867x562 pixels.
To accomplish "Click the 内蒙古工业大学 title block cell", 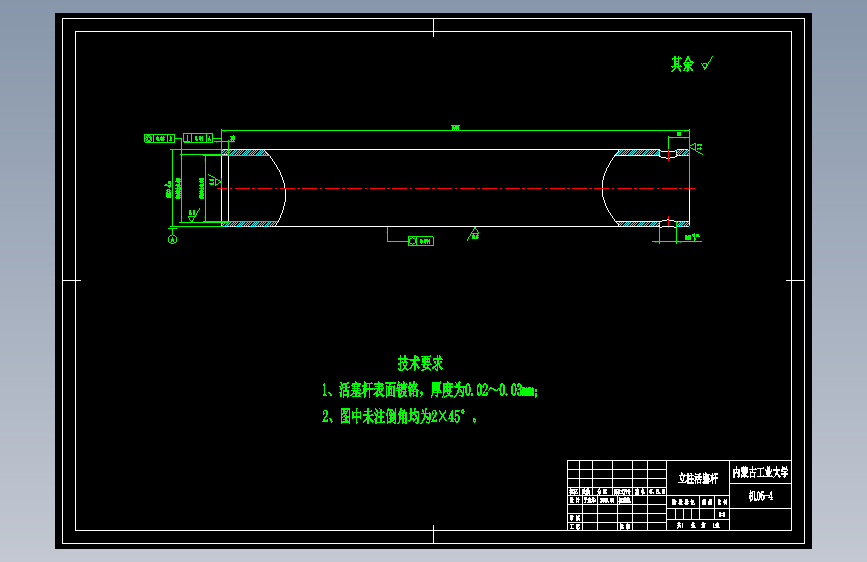I will tap(760, 472).
